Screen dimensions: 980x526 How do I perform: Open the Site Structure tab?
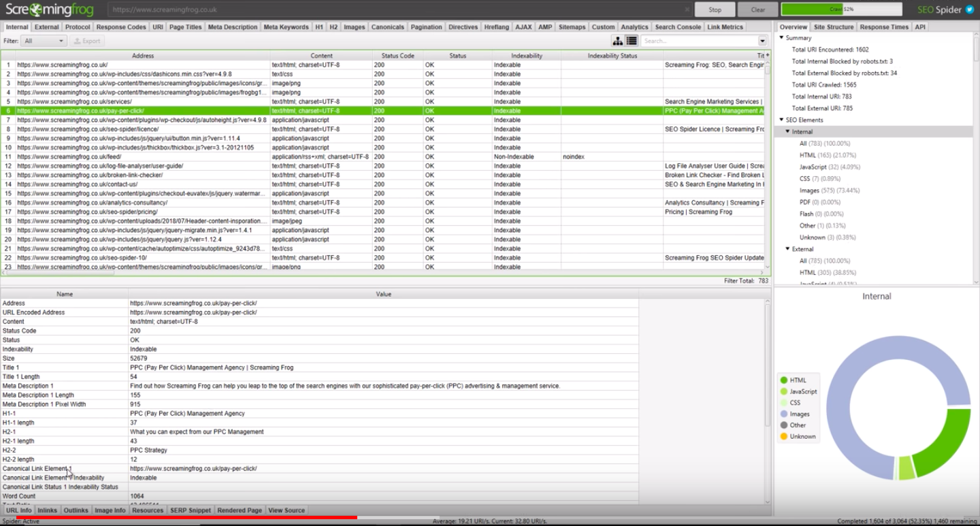point(834,27)
